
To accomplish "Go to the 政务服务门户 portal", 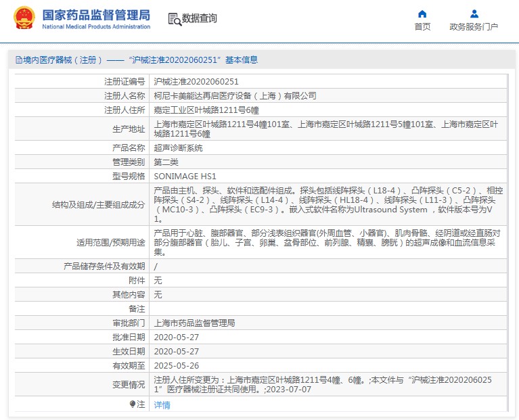I will [474, 27].
